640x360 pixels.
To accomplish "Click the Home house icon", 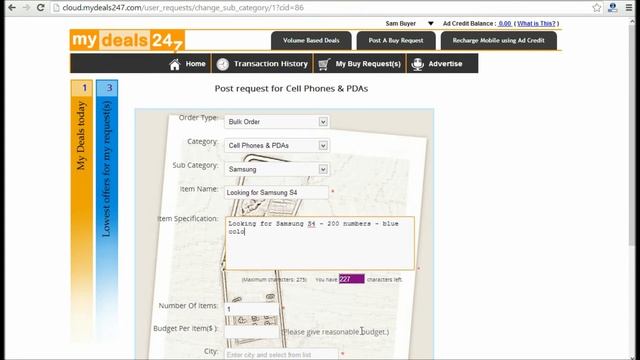I will [175, 64].
